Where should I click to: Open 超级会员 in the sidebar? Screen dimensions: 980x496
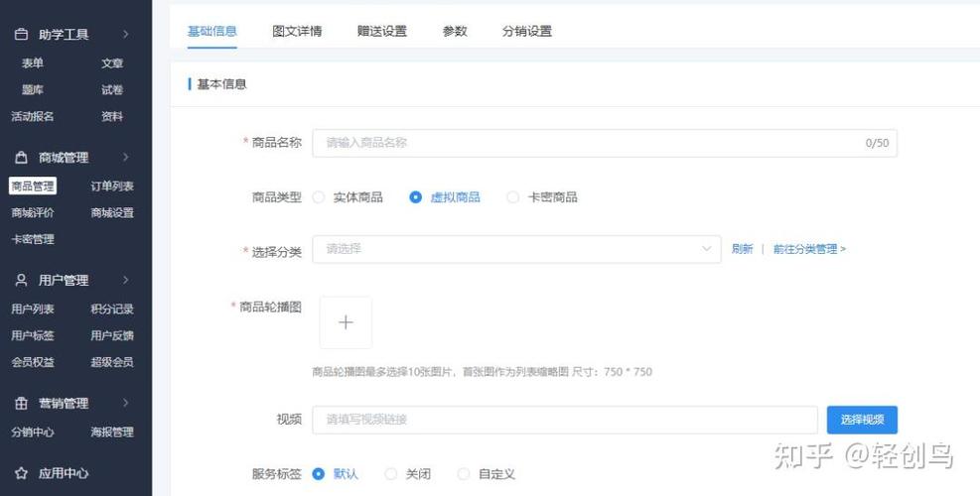point(112,362)
